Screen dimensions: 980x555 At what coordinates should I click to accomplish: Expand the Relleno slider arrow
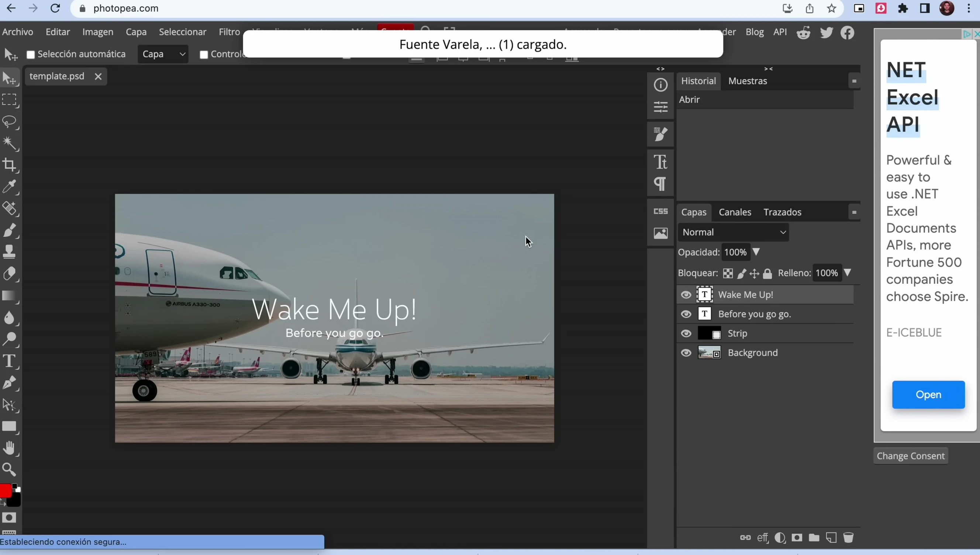pos(847,273)
